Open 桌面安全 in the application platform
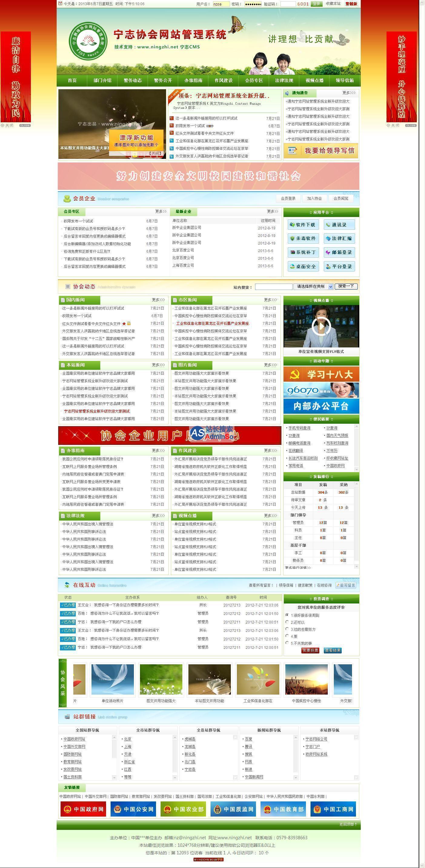This screenshot has width=425, height=868. (303, 267)
